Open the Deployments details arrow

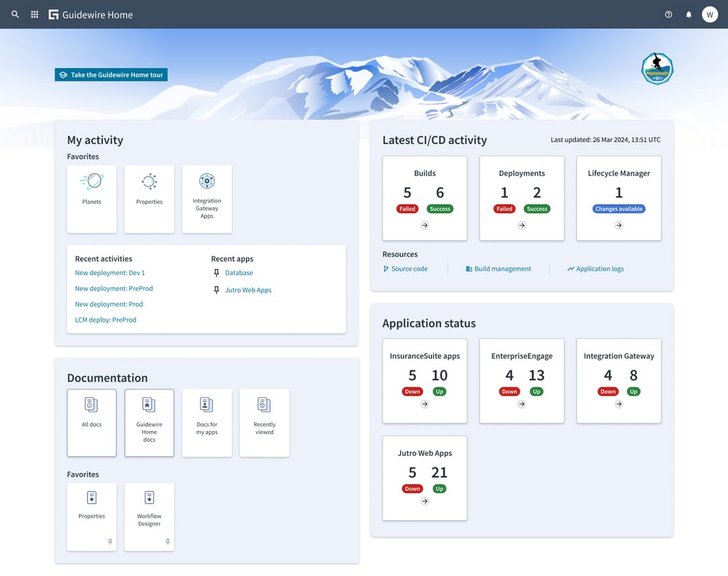(522, 225)
